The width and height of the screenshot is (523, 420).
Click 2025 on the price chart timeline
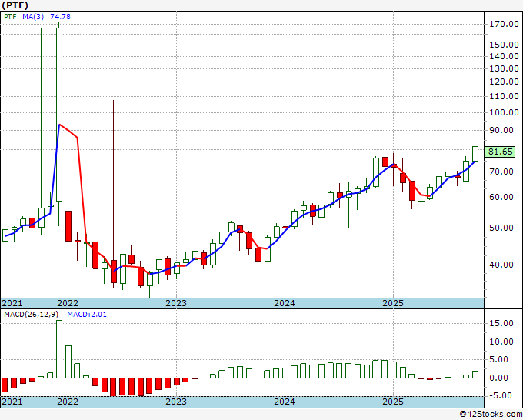click(x=393, y=303)
